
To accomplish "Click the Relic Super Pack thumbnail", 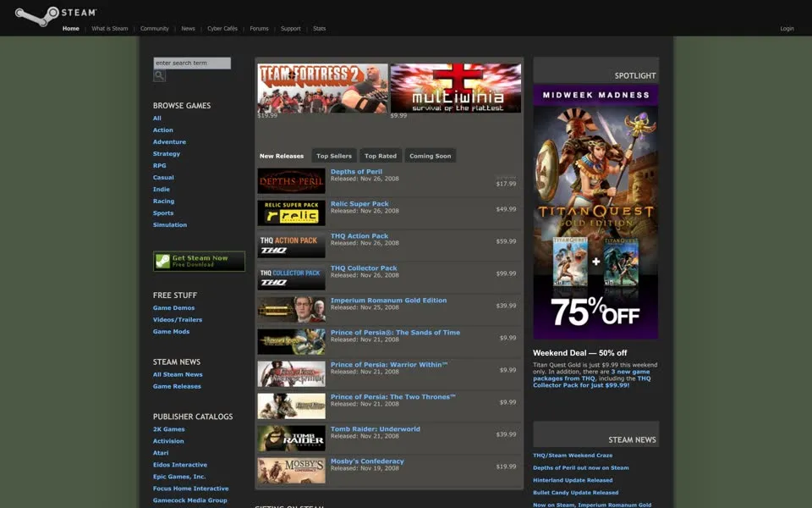I will [x=292, y=213].
